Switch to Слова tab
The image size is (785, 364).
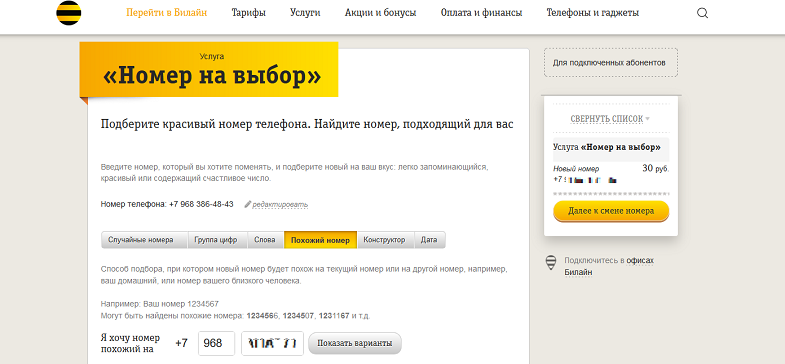click(265, 240)
